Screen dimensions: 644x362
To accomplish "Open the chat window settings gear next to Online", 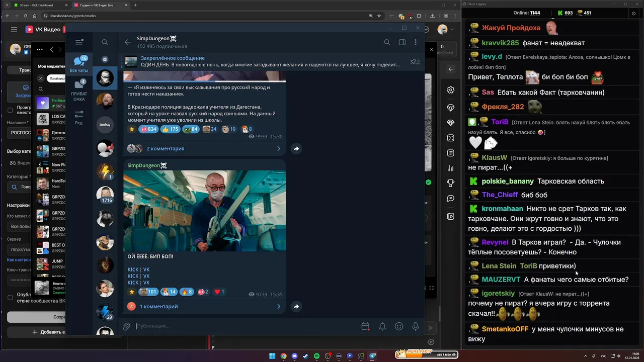I will point(634,14).
